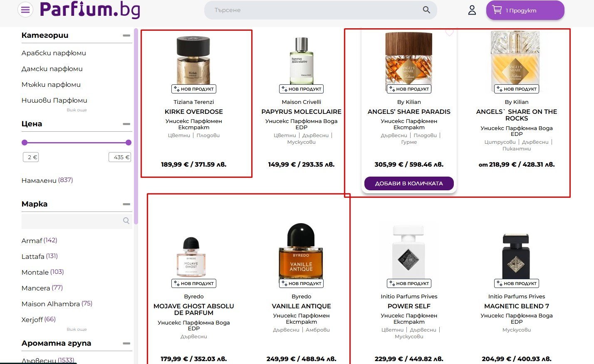Click Добави в количката button
The height and width of the screenshot is (364, 594).
pyautogui.click(x=409, y=183)
